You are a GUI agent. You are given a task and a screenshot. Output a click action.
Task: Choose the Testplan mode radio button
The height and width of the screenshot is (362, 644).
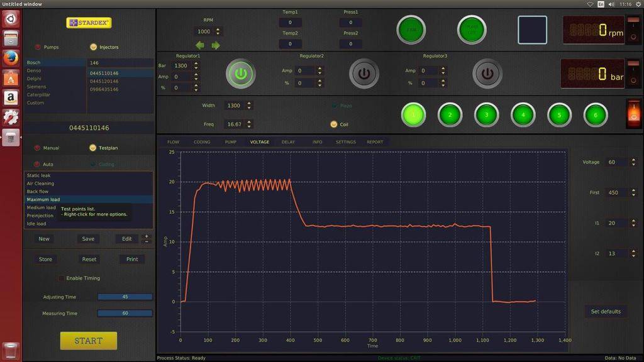point(93,148)
